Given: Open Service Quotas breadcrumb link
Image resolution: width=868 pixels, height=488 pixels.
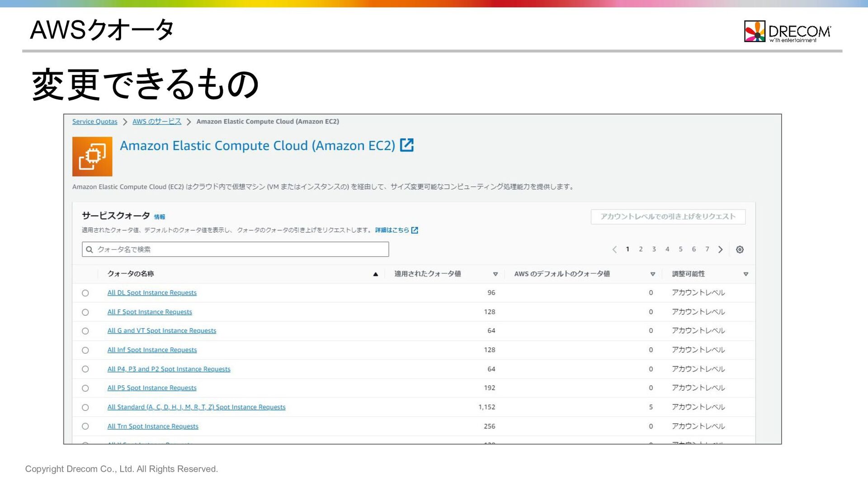Looking at the screenshot, I should pyautogui.click(x=94, y=122).
